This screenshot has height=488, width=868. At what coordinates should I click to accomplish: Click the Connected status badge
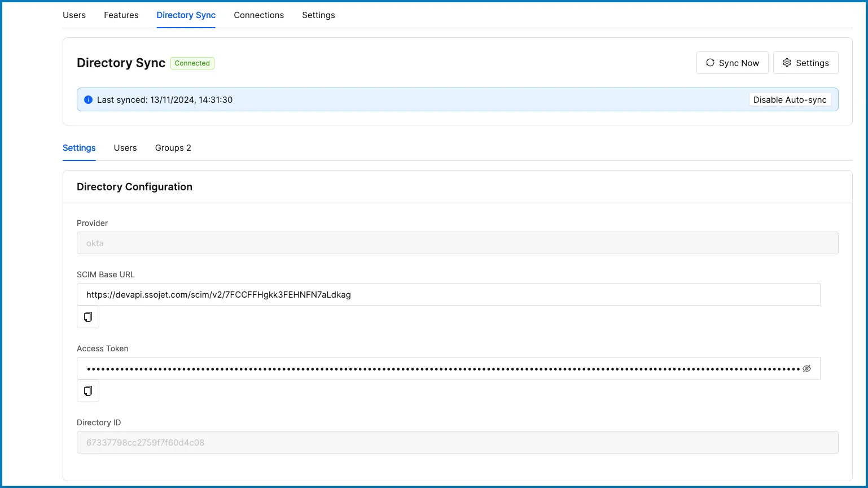click(x=192, y=63)
